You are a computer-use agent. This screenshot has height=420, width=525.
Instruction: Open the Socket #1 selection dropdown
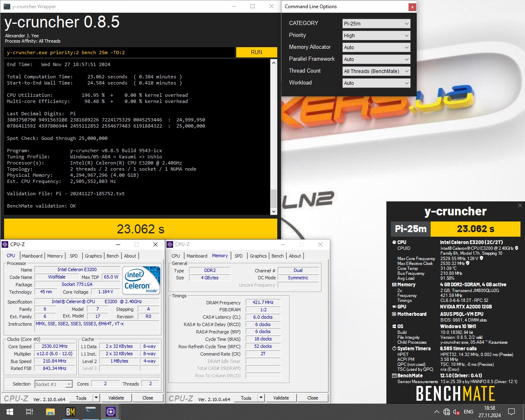coord(53,384)
